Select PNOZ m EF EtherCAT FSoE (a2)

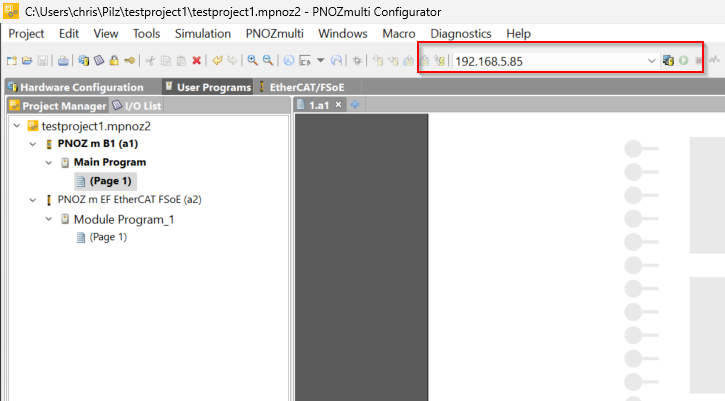point(129,200)
